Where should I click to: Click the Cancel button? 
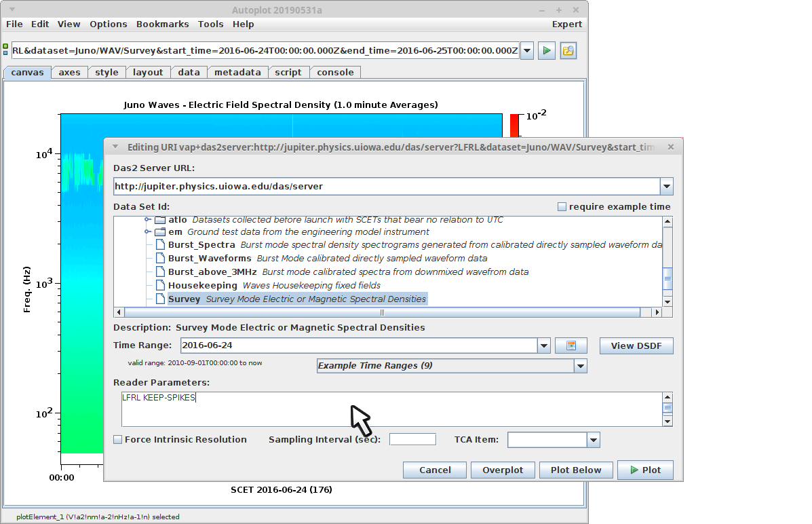click(x=435, y=470)
